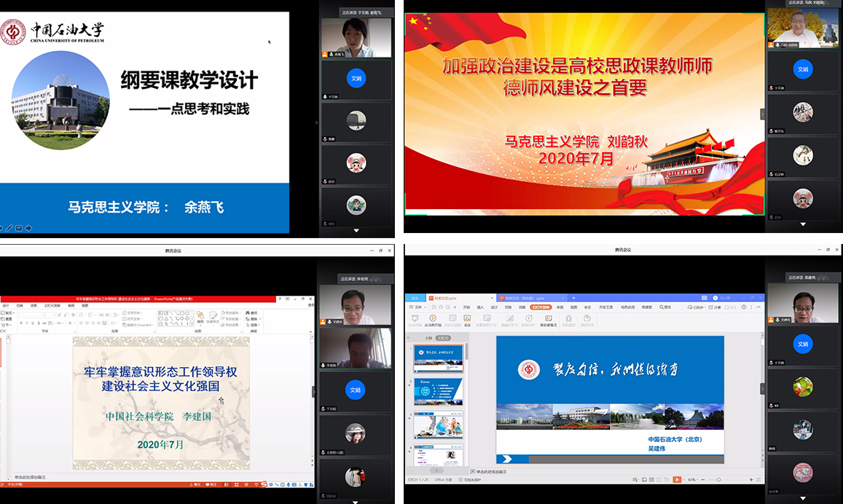The width and height of the screenshot is (843, 504).
Task: Expand participant list below 余燕飞 meeting panel
Action: [356, 230]
